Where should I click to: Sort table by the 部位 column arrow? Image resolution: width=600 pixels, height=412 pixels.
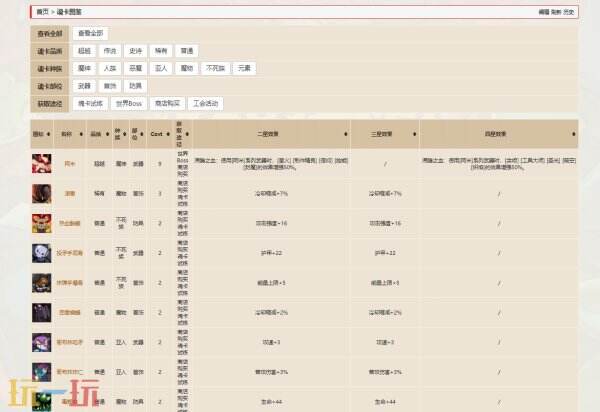pos(142,134)
